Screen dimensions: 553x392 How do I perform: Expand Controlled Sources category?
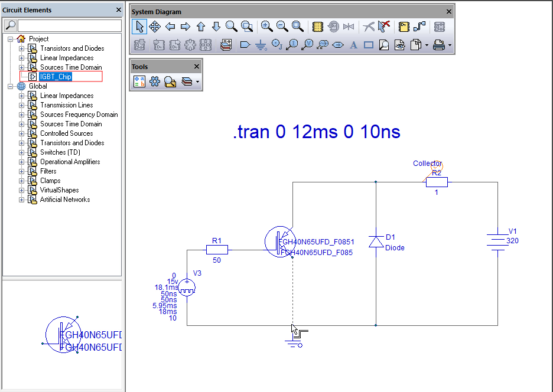pyautogui.click(x=22, y=133)
